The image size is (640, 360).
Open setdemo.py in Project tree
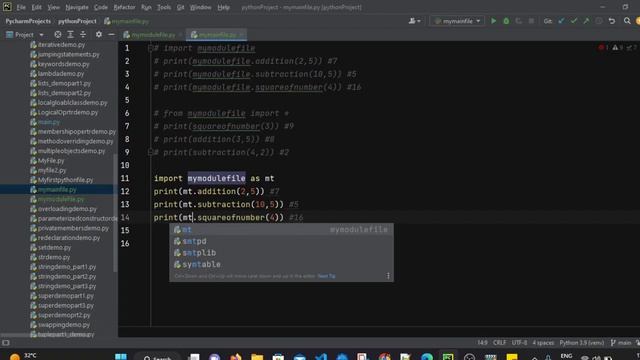coord(54,247)
